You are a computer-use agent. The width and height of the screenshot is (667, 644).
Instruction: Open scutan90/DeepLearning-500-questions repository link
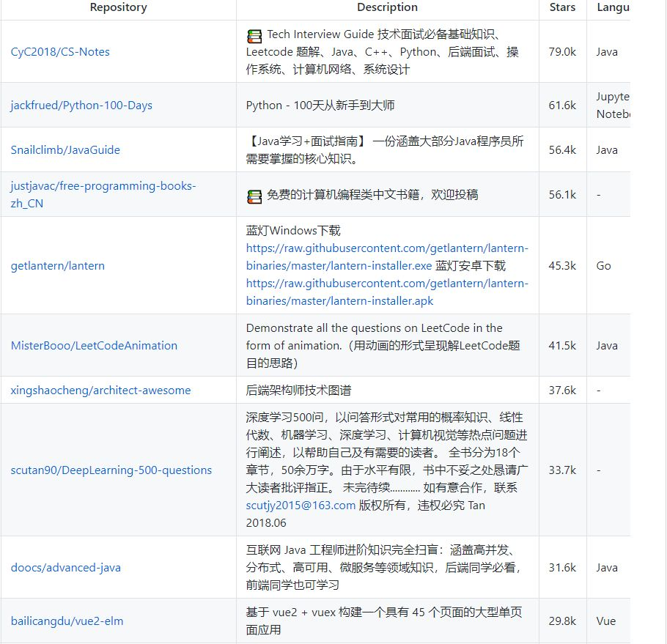[x=111, y=470]
